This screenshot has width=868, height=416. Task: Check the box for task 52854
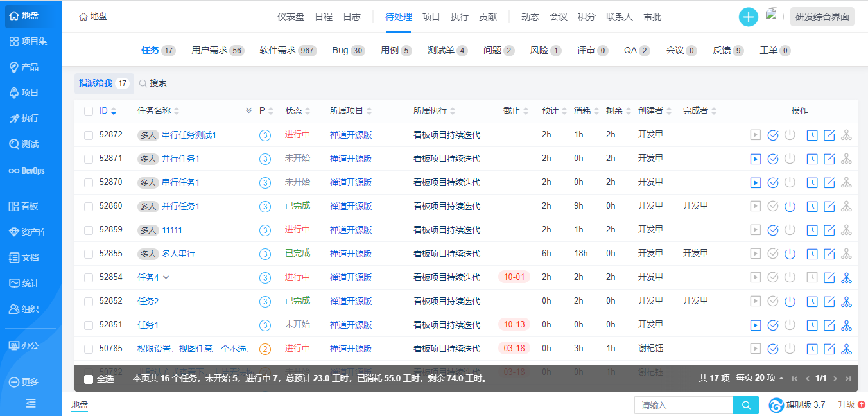pyautogui.click(x=89, y=277)
